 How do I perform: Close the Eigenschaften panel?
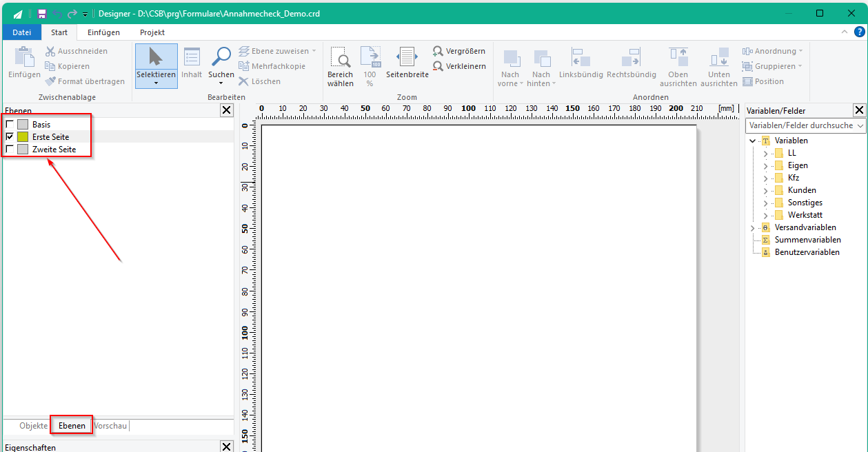[227, 447]
